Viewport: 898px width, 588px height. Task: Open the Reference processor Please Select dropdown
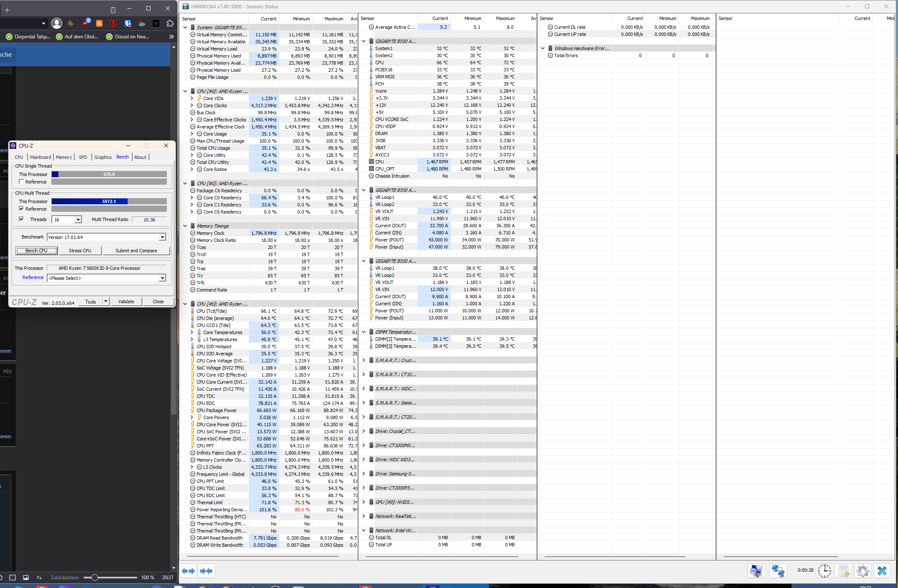coord(162,278)
